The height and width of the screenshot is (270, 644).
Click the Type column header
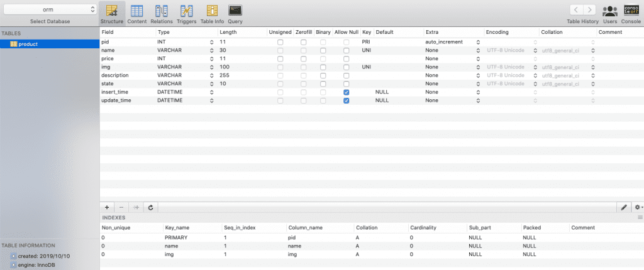(186, 32)
